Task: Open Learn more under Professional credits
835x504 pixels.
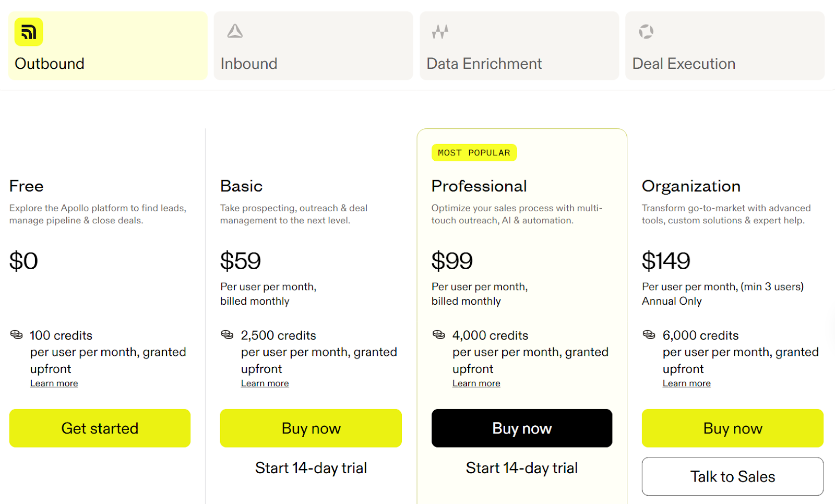Action: (x=476, y=383)
